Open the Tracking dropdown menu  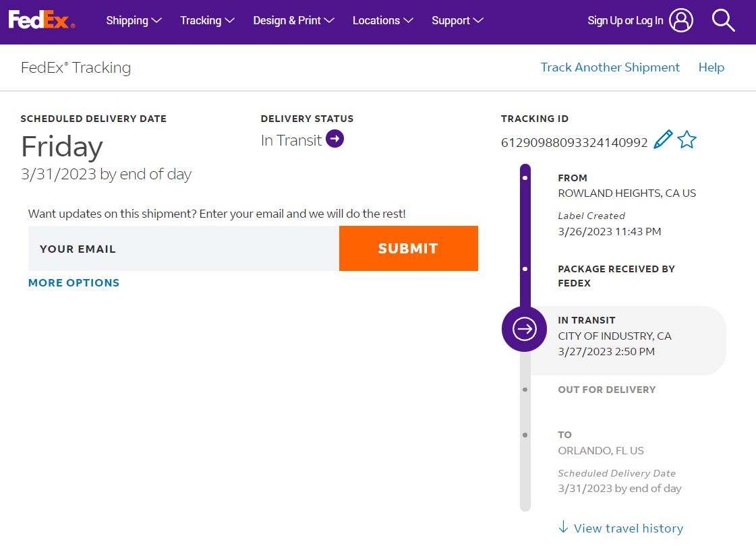(207, 21)
